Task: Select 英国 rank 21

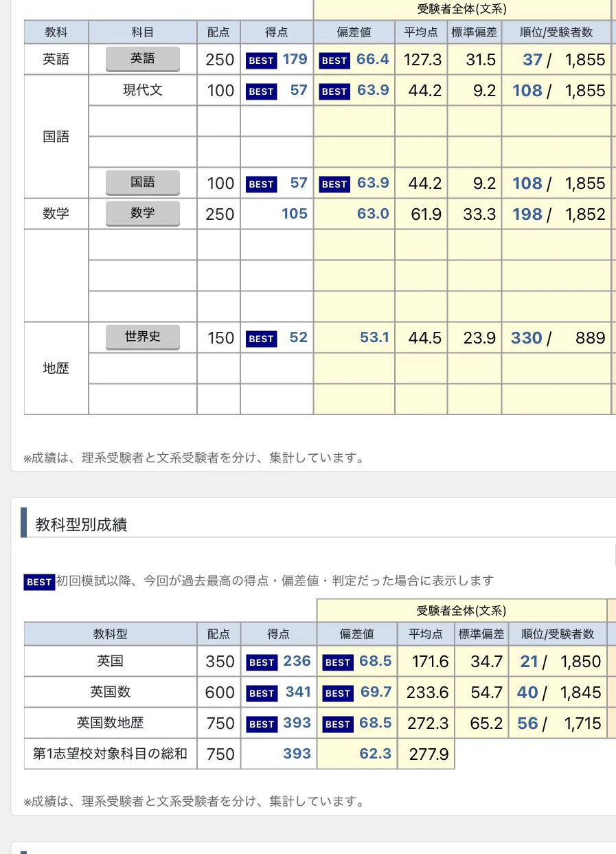Action: coord(529,662)
